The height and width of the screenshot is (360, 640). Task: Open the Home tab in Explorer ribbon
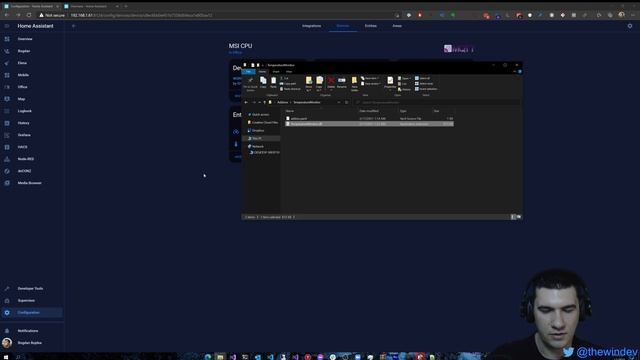[x=262, y=71]
